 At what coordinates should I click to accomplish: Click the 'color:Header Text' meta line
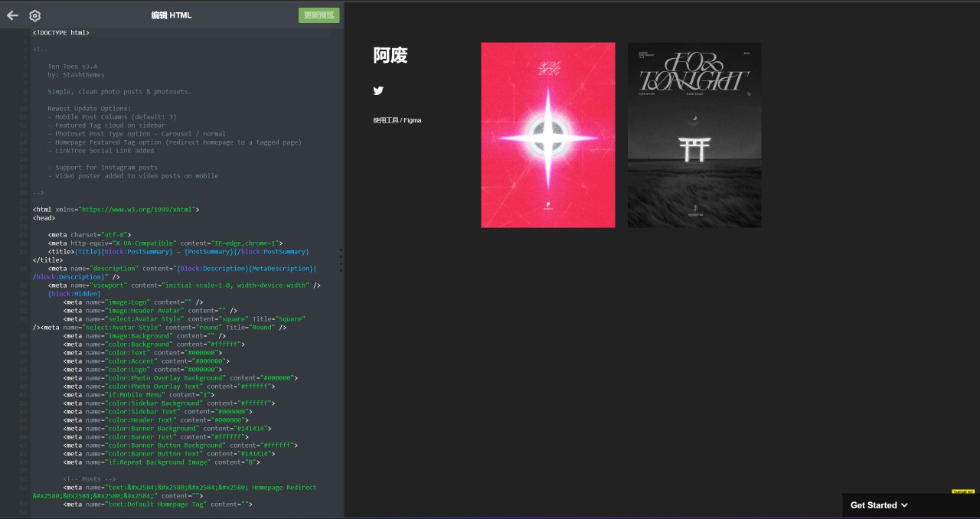(x=156, y=419)
